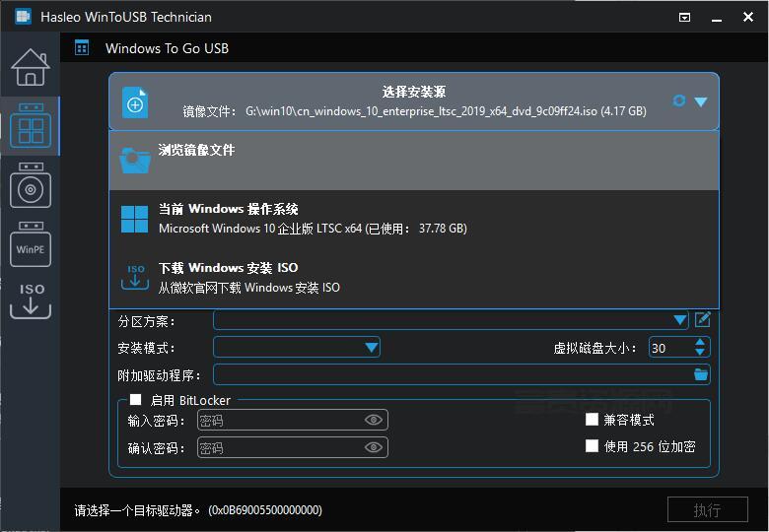Open the WinPE creator sidebar icon
This screenshot has width=769, height=532.
[x=31, y=244]
